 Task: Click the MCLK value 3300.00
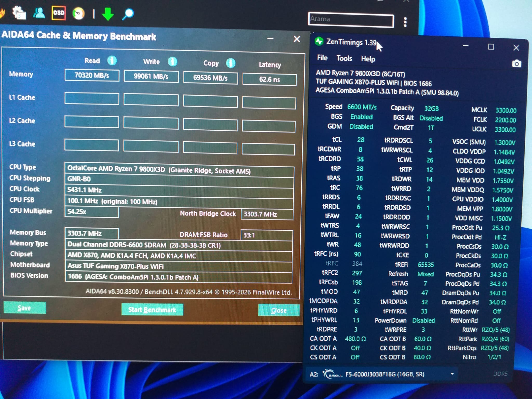click(x=506, y=110)
